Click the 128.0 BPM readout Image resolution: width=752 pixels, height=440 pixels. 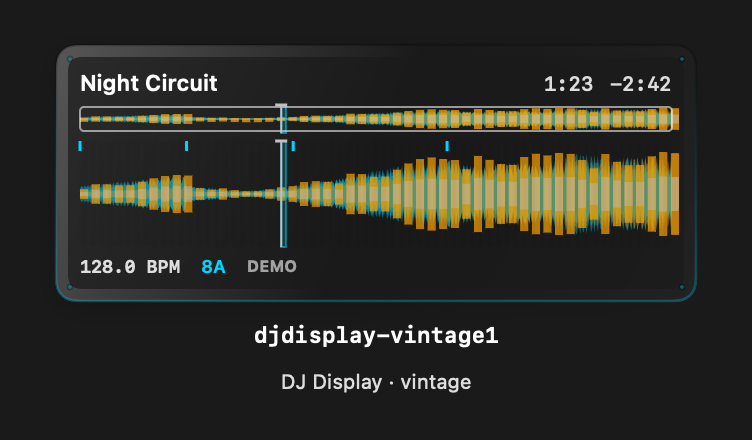[x=130, y=267]
